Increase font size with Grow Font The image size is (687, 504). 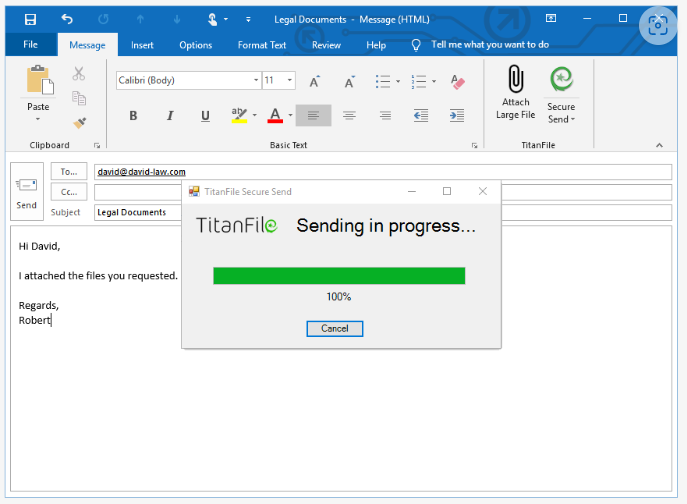click(x=315, y=82)
